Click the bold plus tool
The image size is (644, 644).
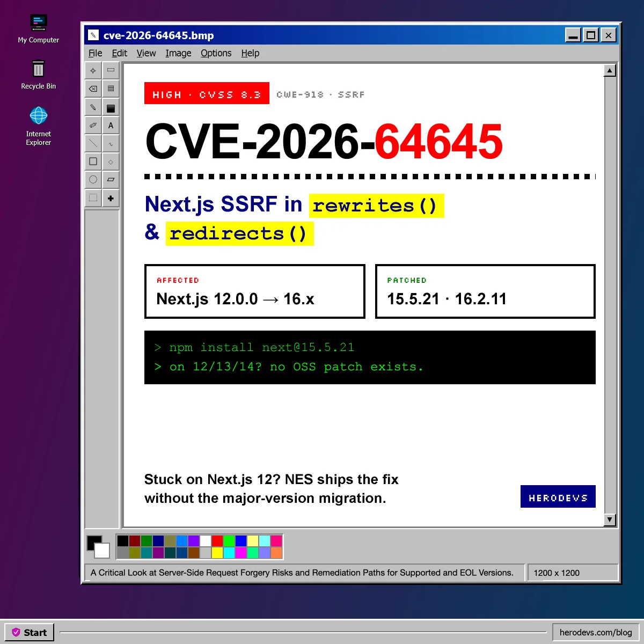(111, 198)
